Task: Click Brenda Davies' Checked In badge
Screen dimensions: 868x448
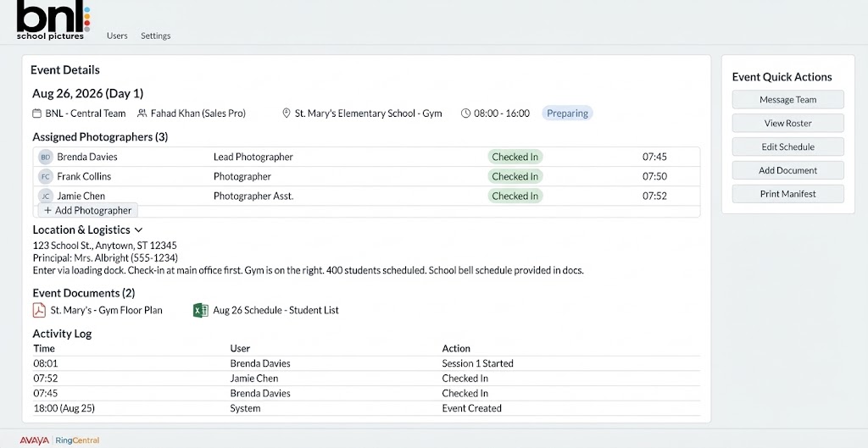Action: tap(515, 157)
